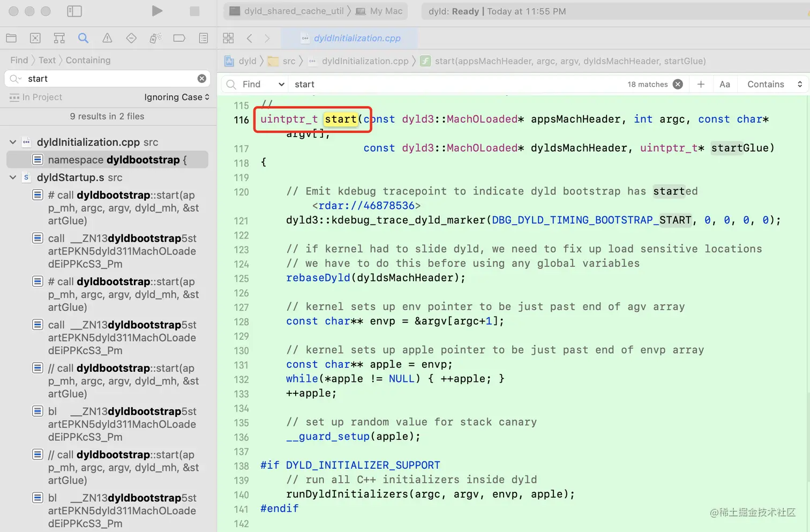Open the related items grid menu
Screen dimensions: 810x532
[x=229, y=38]
